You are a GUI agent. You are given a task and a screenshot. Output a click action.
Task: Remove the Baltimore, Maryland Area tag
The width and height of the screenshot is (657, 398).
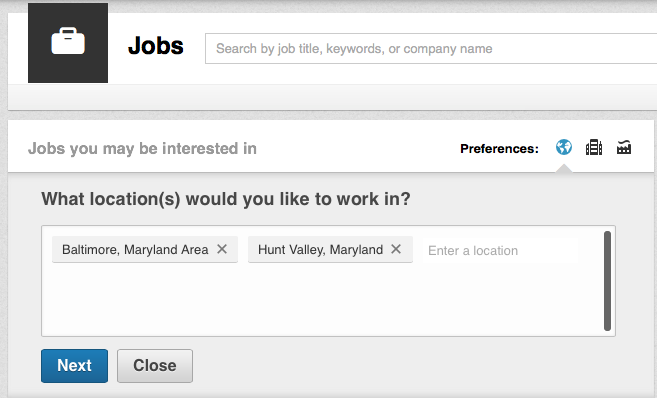point(222,249)
